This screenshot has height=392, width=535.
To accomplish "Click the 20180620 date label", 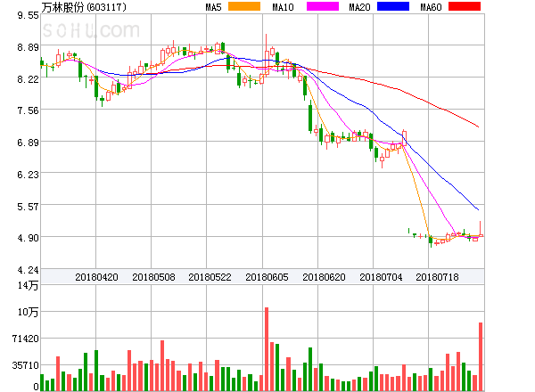I will (324, 277).
